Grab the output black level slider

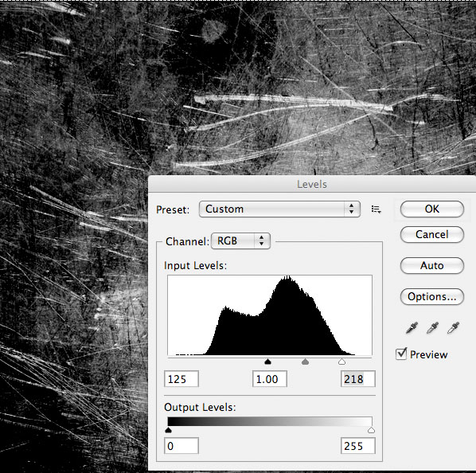(x=168, y=430)
